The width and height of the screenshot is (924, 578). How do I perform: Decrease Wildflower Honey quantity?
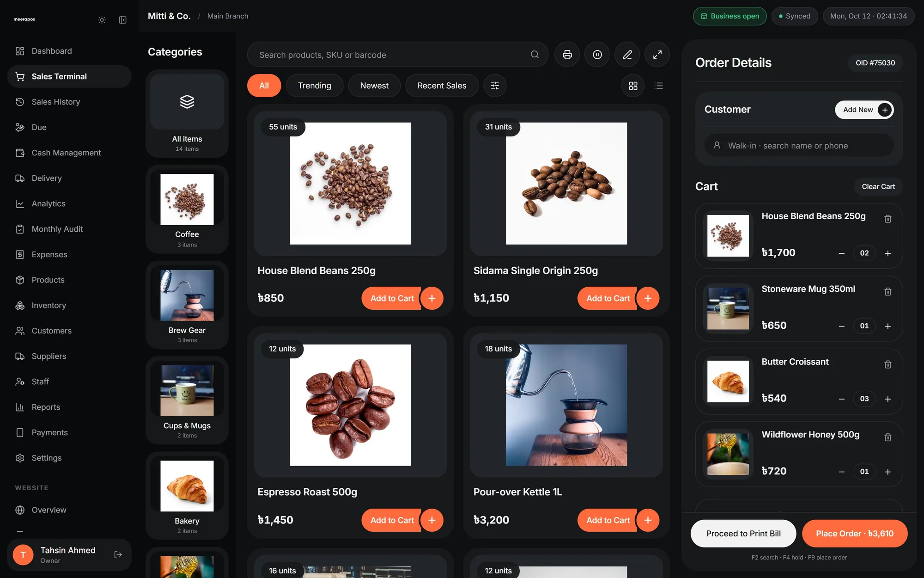coord(842,472)
